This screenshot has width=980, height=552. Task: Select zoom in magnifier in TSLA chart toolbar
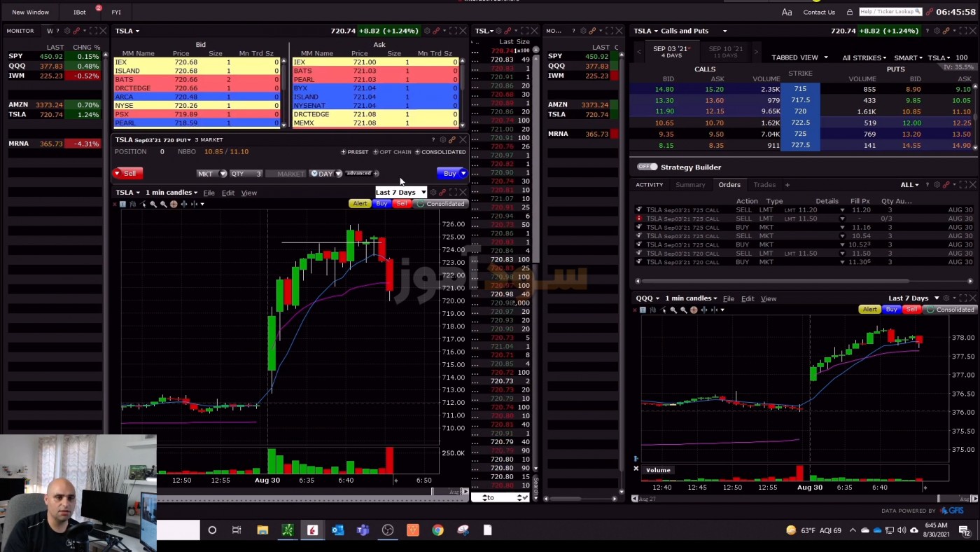(153, 204)
